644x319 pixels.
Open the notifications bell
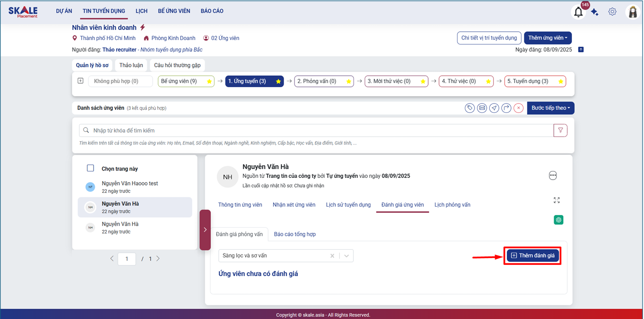point(578,12)
